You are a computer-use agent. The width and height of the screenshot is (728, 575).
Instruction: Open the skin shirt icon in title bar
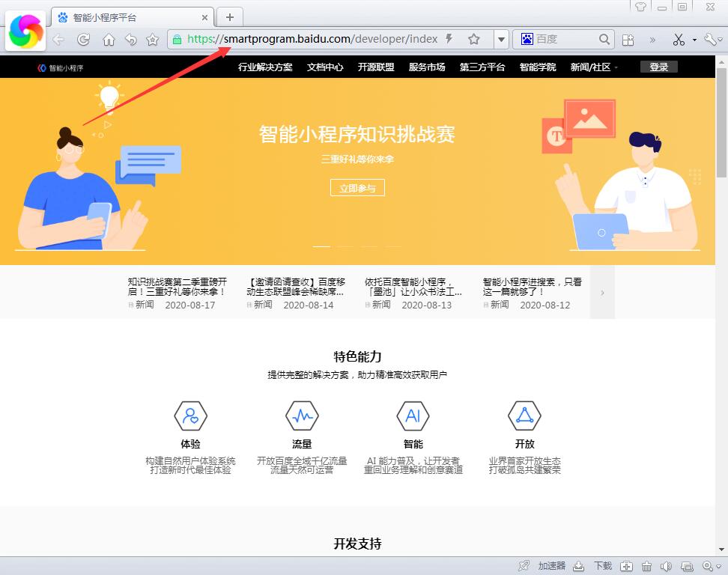640,7
